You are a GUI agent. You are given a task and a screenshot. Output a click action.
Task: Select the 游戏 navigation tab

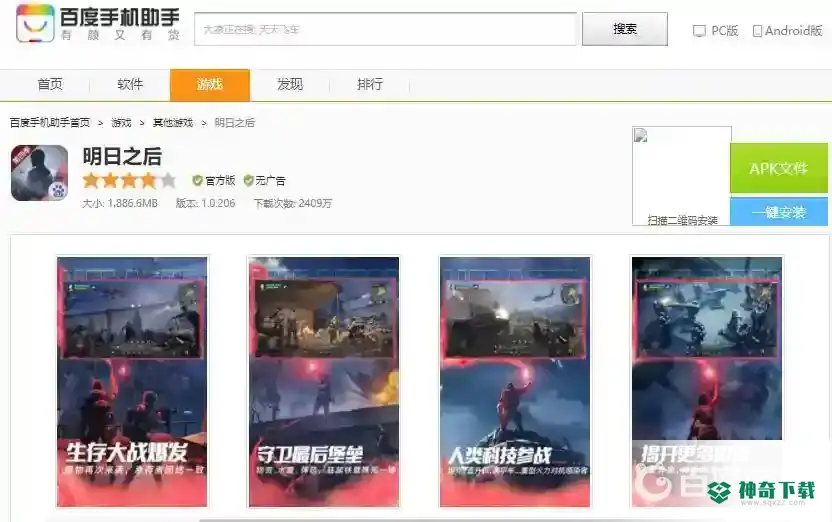coord(210,84)
